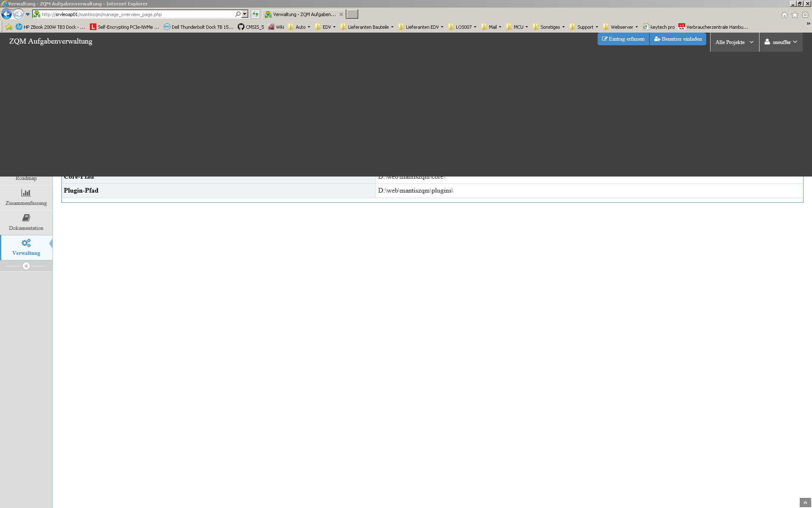Image resolution: width=812 pixels, height=508 pixels.
Task: Open IE favorites star icon
Action: click(795, 15)
